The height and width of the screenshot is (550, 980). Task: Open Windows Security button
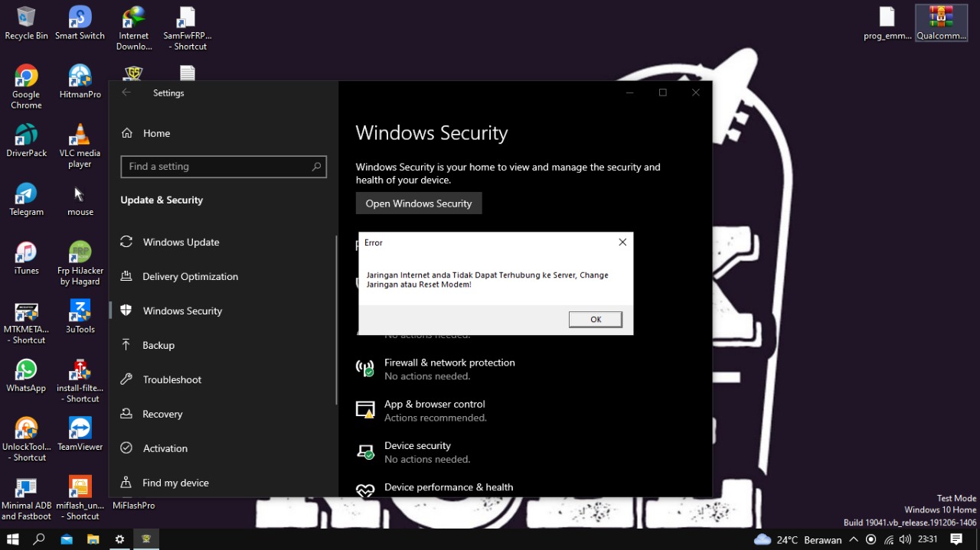(419, 203)
